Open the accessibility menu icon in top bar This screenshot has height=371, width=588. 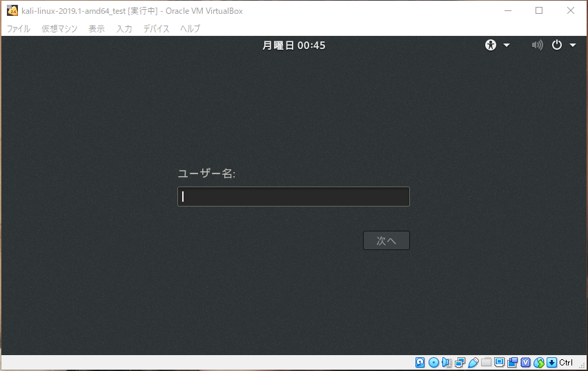(x=491, y=45)
